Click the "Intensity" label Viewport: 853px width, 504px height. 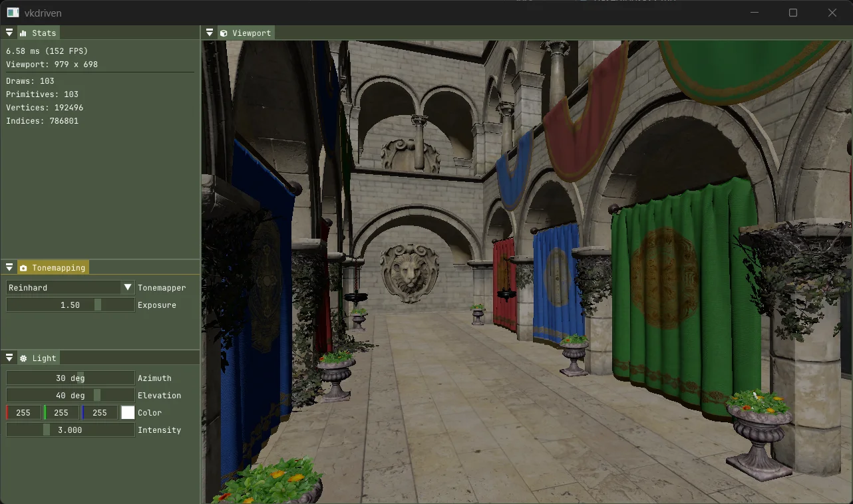(x=160, y=430)
